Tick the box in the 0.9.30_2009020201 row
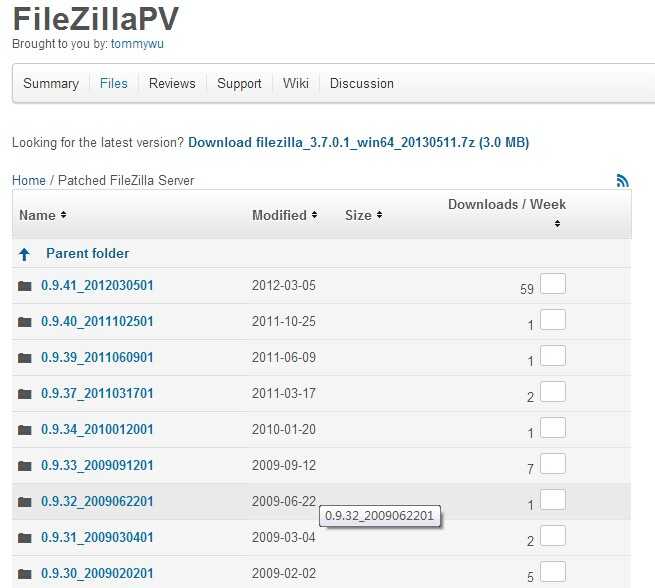Viewport: 655px width, 588px height. pyautogui.click(x=553, y=571)
